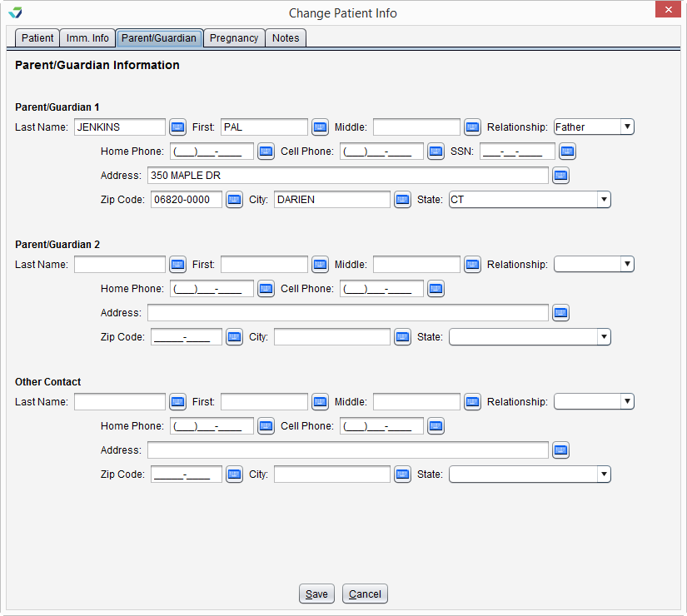Click keyboard icon beside Other Contact Address
This screenshot has width=687, height=616.
560,450
